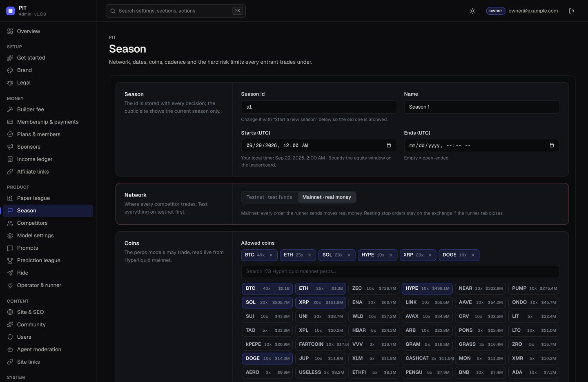Viewport: 588px width, 382px height.
Task: Remove ETH from allowed coins
Action: 310,255
